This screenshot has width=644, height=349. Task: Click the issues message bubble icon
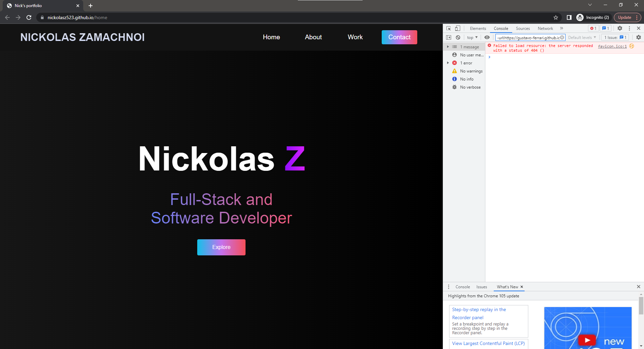tap(605, 28)
